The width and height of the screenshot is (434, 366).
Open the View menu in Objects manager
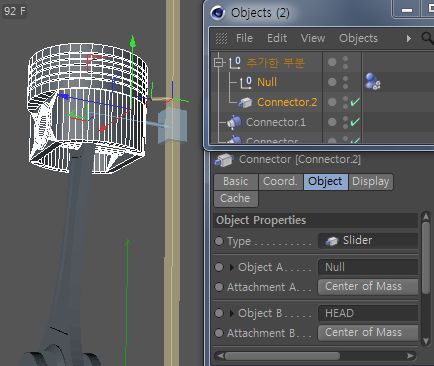point(313,38)
